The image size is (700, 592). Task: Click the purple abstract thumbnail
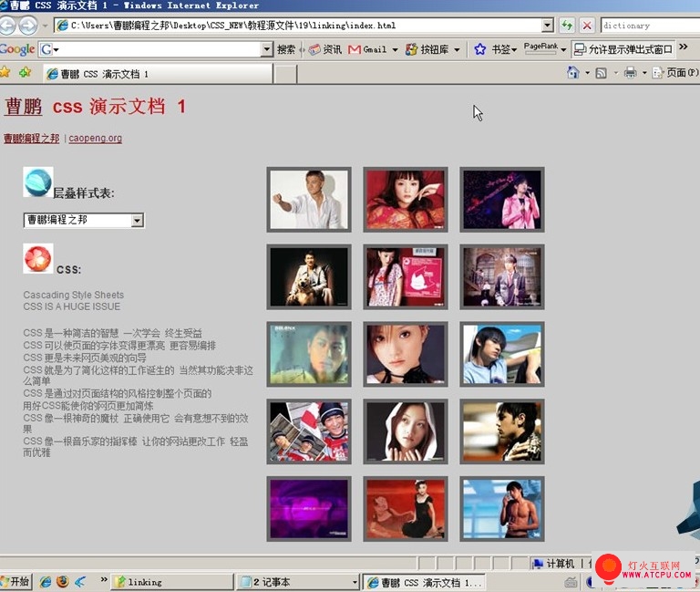[x=309, y=509]
